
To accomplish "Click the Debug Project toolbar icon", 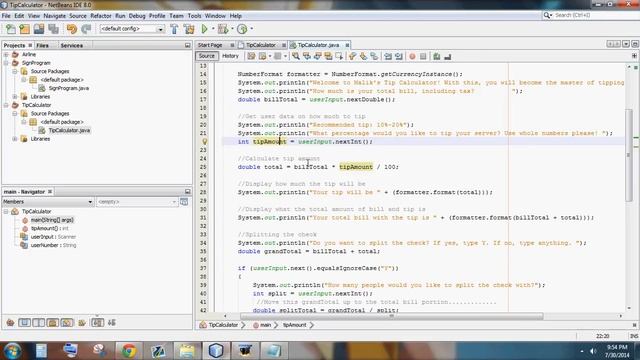I will (x=223, y=29).
